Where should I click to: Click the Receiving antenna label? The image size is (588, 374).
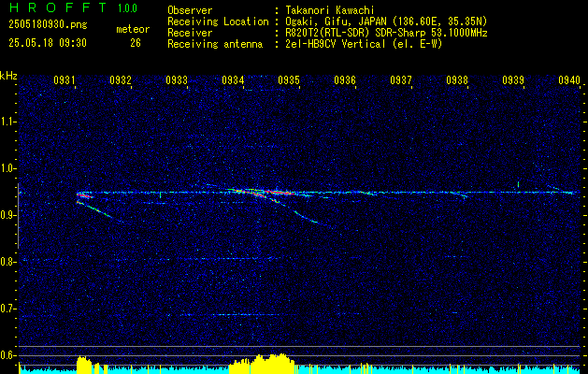click(x=215, y=44)
